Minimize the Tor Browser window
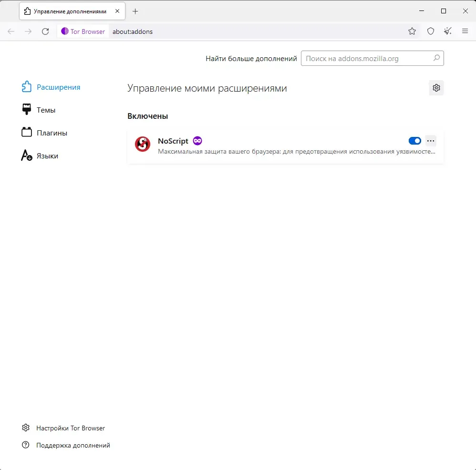 [422, 11]
